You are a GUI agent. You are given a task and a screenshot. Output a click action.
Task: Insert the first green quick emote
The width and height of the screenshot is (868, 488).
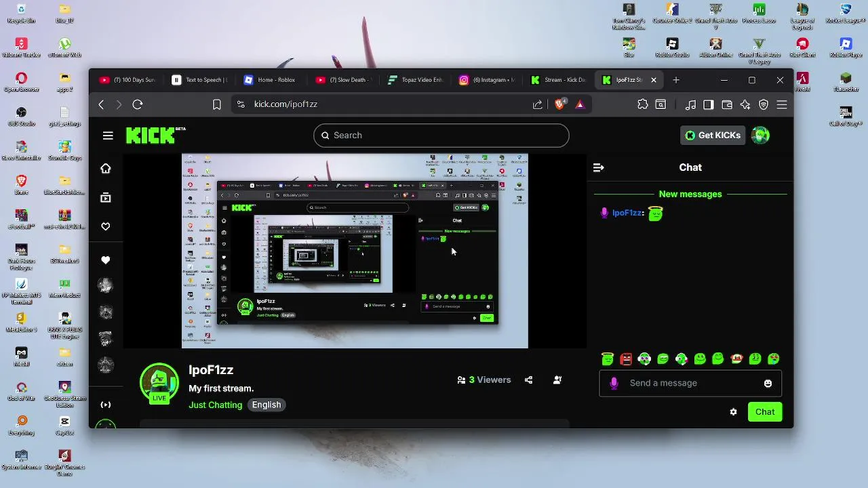608,359
